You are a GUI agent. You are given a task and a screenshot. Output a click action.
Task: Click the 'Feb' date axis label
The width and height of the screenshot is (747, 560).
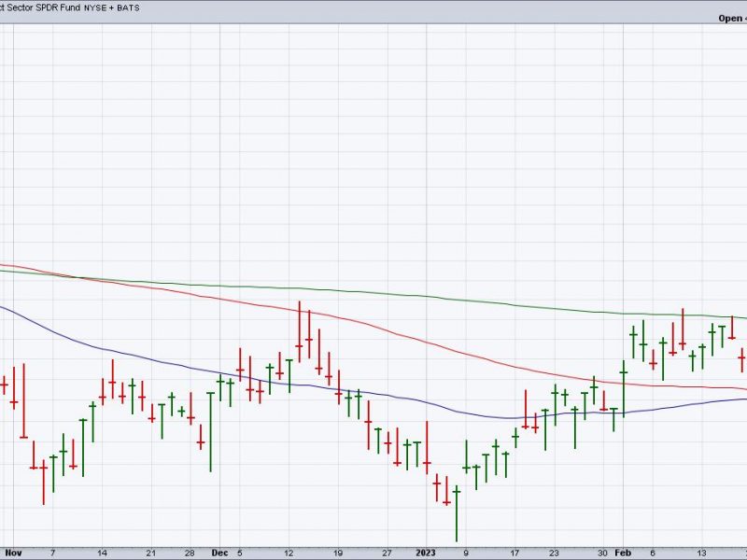pos(623,553)
